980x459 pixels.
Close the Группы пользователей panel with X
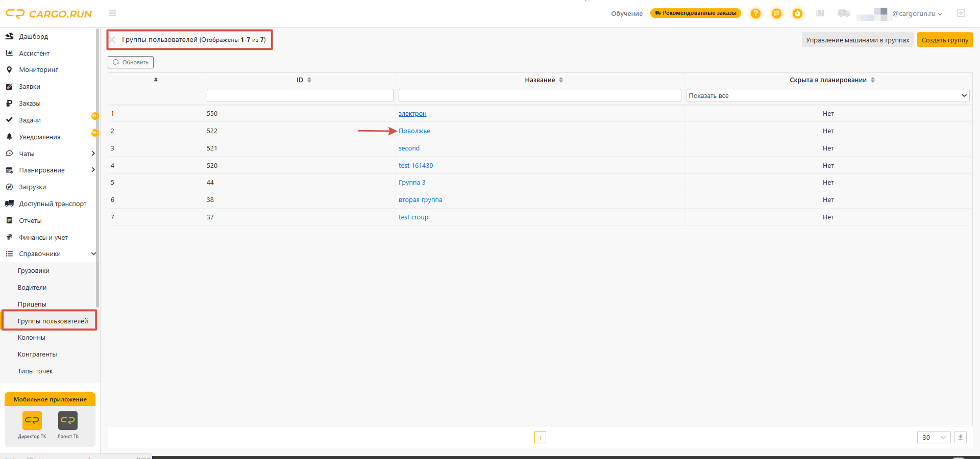click(112, 40)
